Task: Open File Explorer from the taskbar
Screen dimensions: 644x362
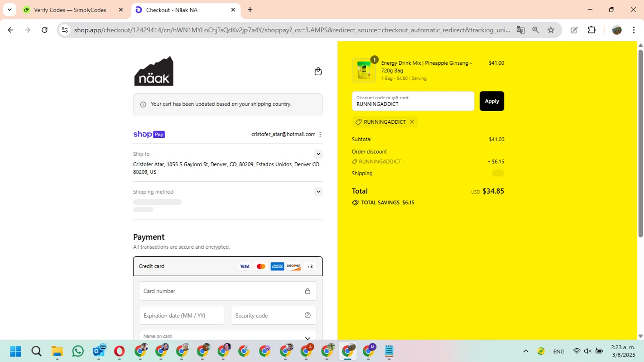Action: point(57,351)
